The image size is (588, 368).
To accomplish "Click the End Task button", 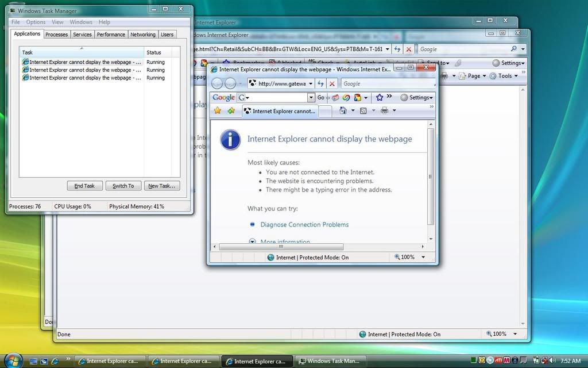I will tap(85, 186).
